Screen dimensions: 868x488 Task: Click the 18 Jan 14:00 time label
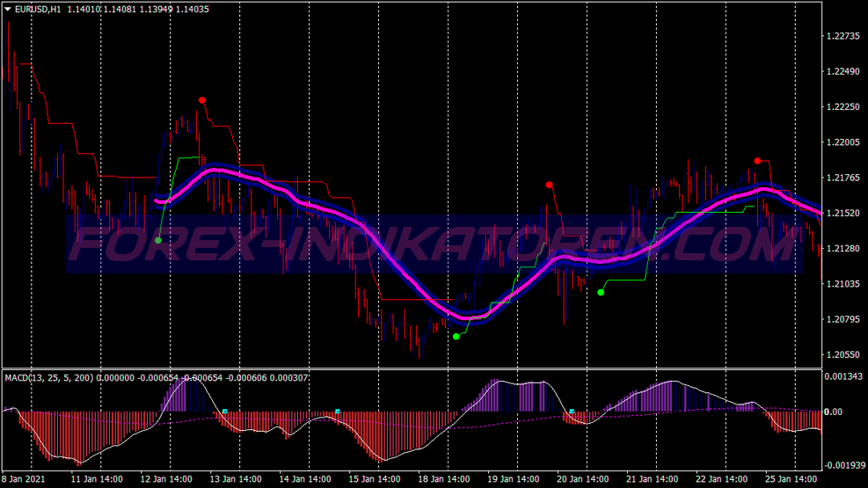[444, 479]
